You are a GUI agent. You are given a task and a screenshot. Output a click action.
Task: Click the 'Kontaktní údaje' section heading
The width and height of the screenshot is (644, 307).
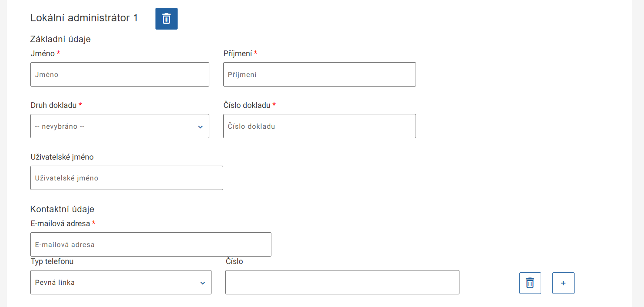(x=62, y=209)
